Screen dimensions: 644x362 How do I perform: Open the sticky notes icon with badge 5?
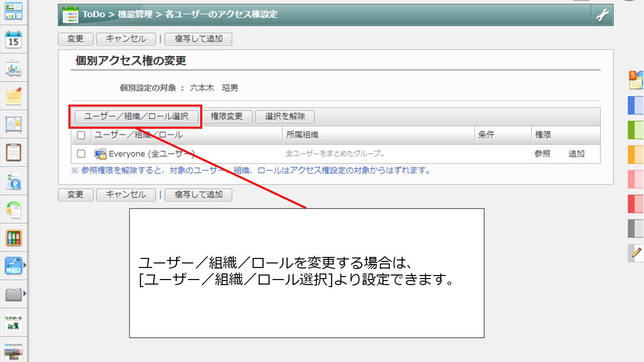point(636,80)
